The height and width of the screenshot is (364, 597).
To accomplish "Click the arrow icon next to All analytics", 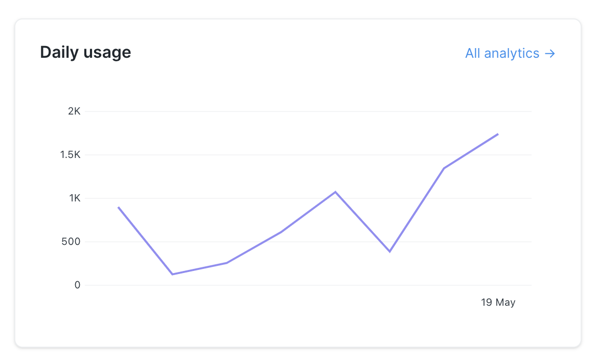I will [x=550, y=53].
